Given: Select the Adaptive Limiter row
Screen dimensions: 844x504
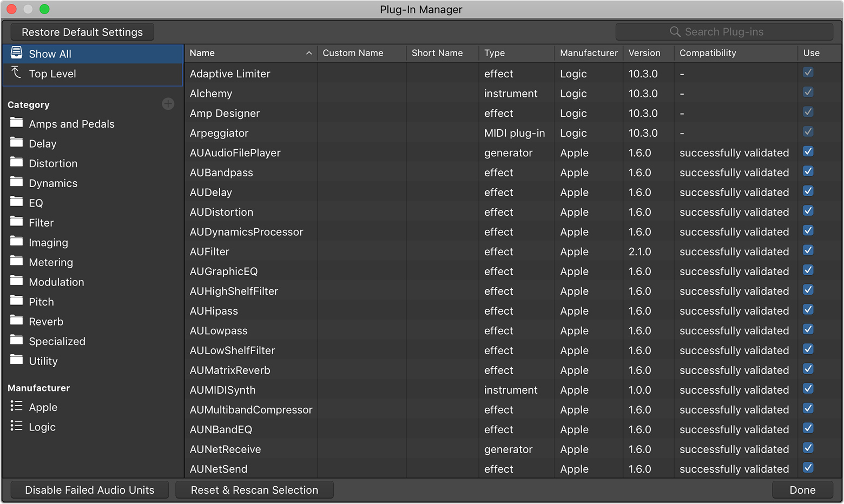Looking at the screenshot, I should pyautogui.click(x=512, y=74).
